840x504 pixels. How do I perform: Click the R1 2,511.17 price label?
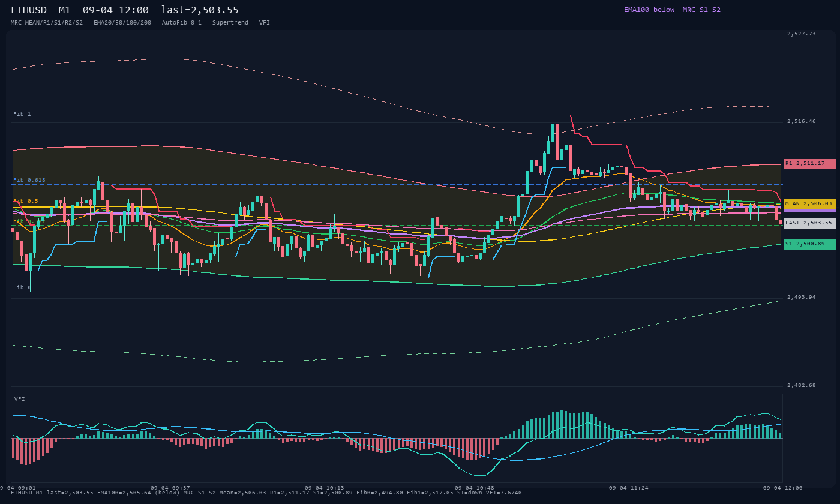(809, 164)
